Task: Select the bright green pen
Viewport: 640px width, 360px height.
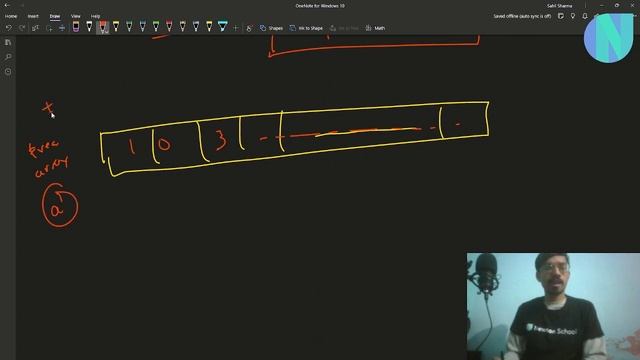Action: (x=156, y=27)
